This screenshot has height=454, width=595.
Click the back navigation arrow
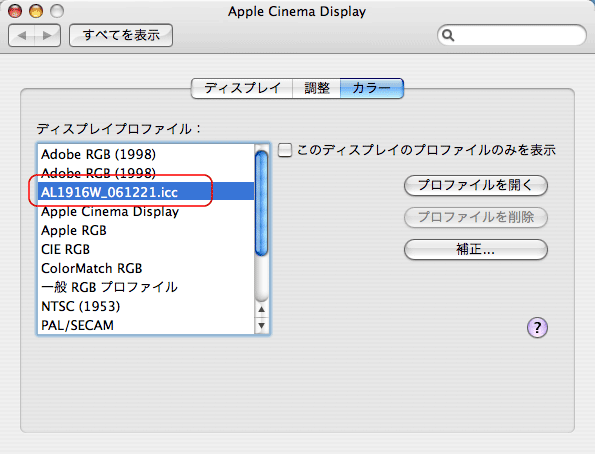pos(22,36)
